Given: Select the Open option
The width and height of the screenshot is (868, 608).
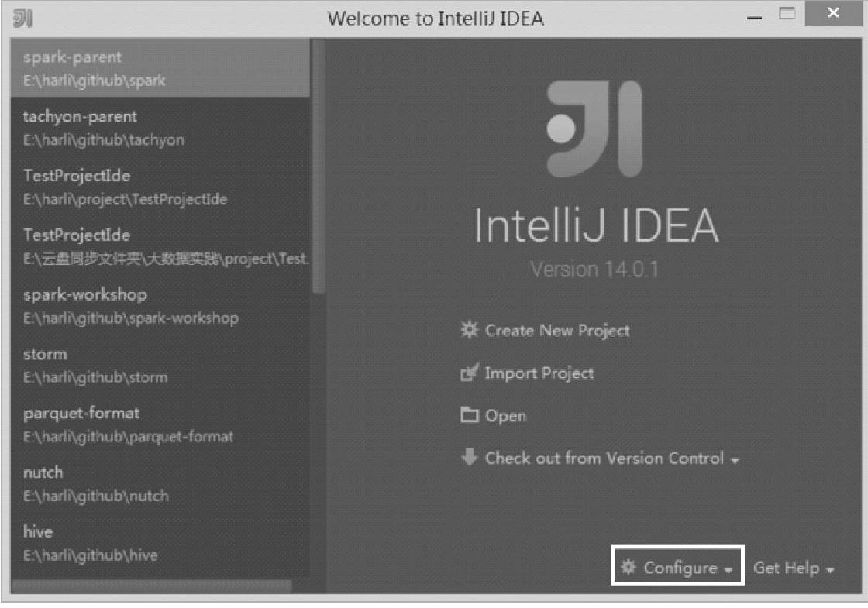Looking at the screenshot, I should tap(505, 415).
